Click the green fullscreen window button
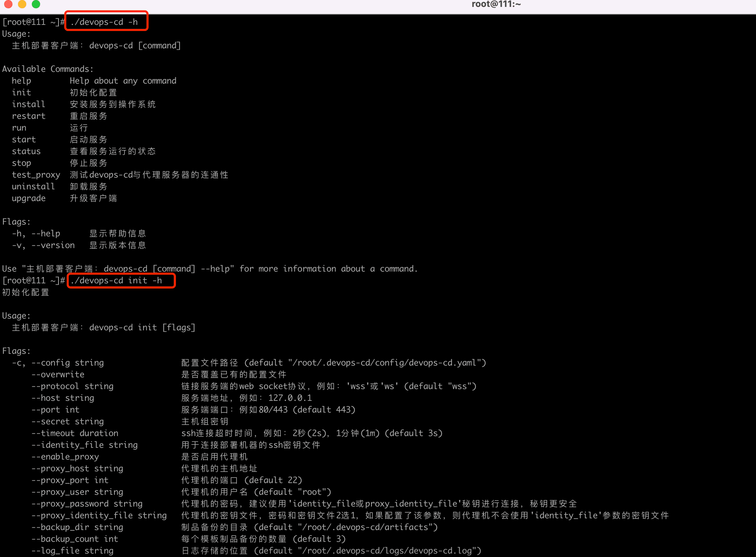The height and width of the screenshot is (557, 756). coord(36,4)
